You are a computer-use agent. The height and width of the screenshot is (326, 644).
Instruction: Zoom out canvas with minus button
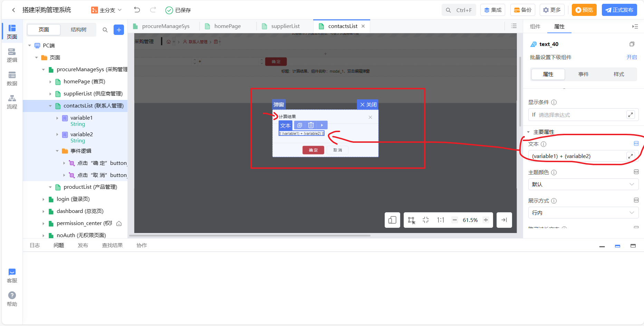[x=455, y=220]
